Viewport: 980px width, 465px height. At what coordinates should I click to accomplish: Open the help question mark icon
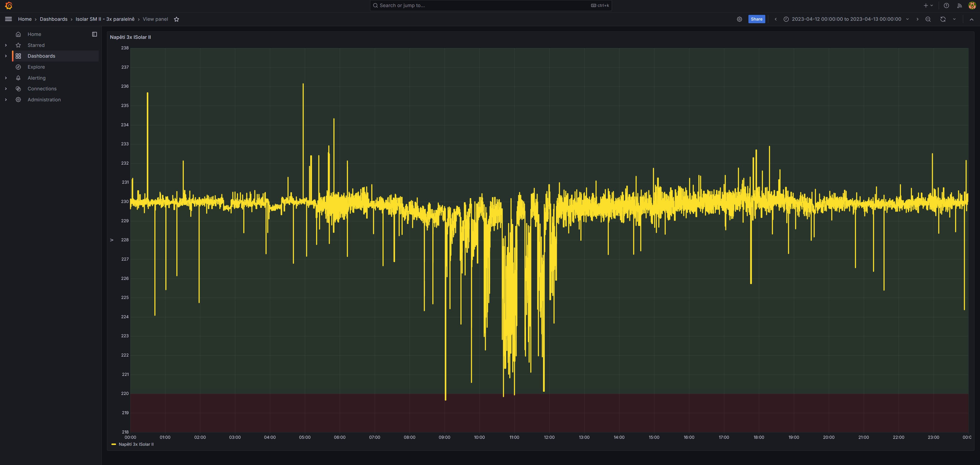click(x=946, y=6)
